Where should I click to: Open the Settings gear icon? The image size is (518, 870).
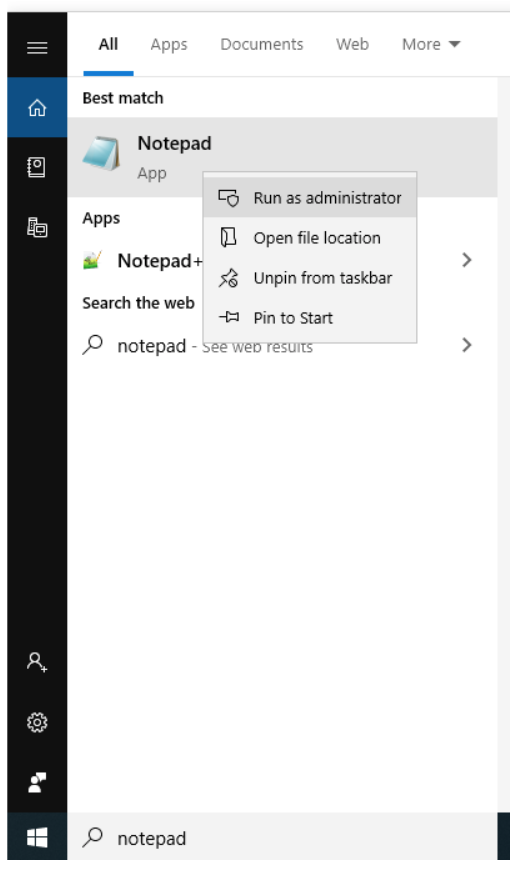coord(37,722)
